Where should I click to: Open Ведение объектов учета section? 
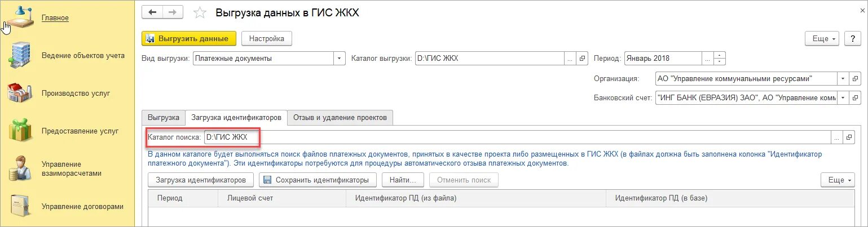(x=83, y=56)
